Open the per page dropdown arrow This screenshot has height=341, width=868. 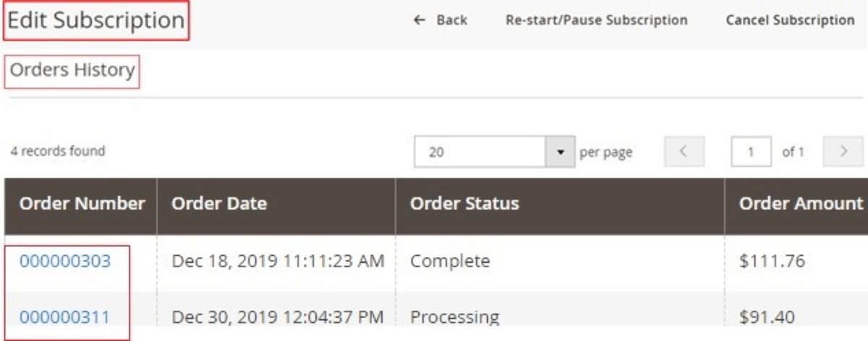(x=561, y=152)
